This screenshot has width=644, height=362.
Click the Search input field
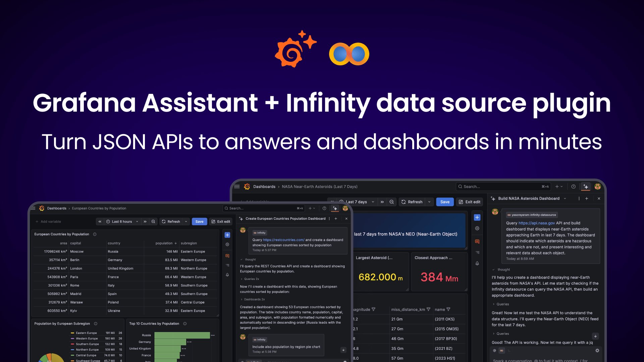pos(503,186)
